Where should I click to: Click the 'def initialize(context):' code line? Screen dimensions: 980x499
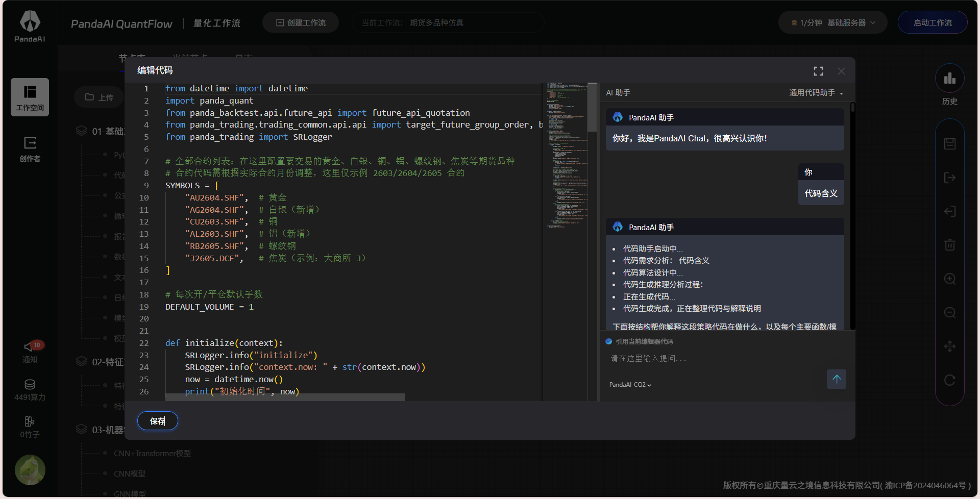(224, 343)
